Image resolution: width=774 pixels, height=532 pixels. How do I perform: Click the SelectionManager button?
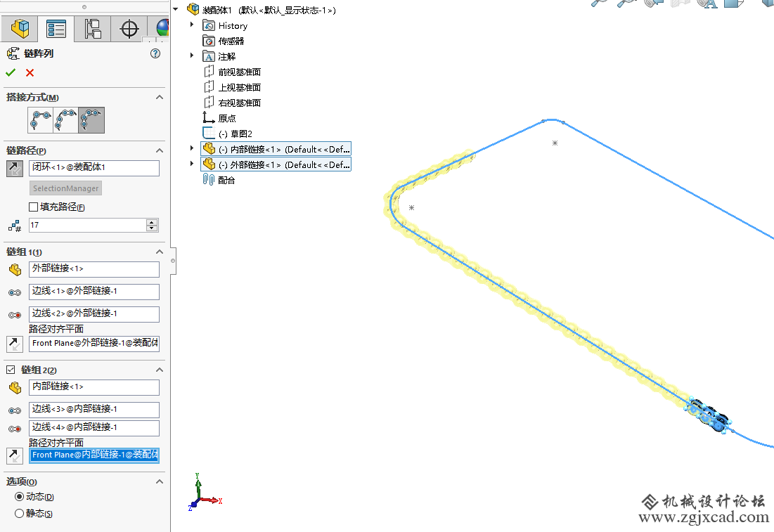(x=65, y=188)
